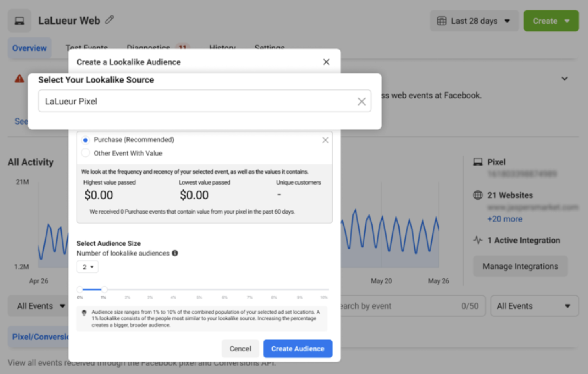
Task: Click the globe icon beside 21 Websites
Action: coord(478,195)
